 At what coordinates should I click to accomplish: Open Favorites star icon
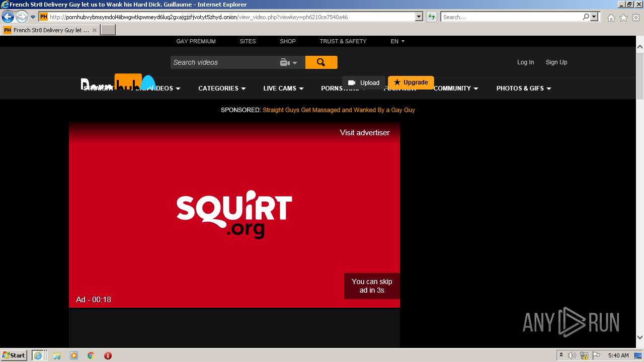click(623, 18)
